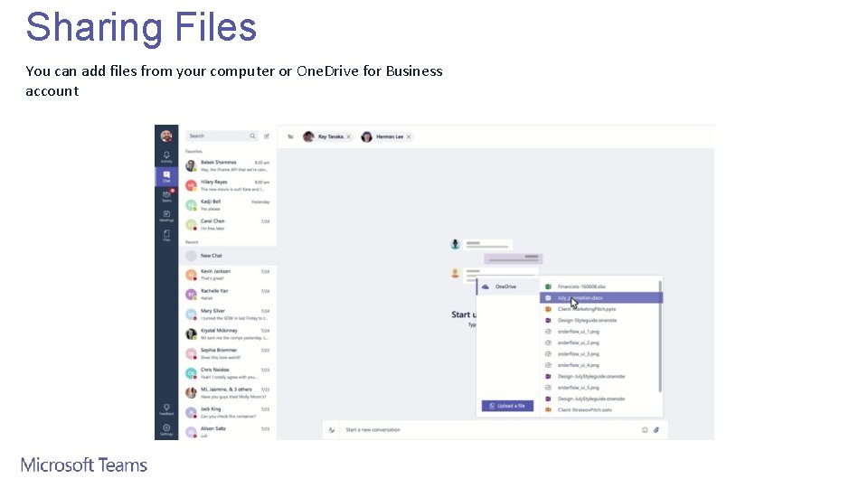The height and width of the screenshot is (488, 868).
Task: Open the chat with Kevin Jackson
Action: (x=228, y=275)
